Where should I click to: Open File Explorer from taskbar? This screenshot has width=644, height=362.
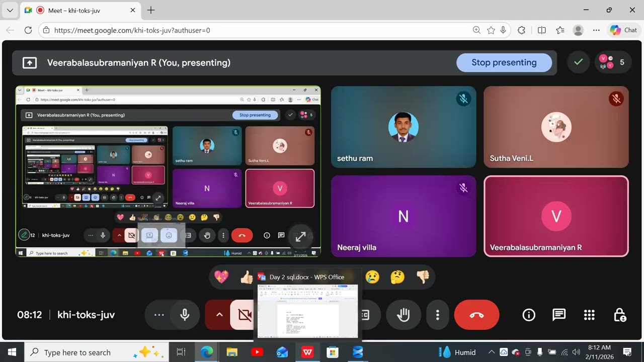232,352
